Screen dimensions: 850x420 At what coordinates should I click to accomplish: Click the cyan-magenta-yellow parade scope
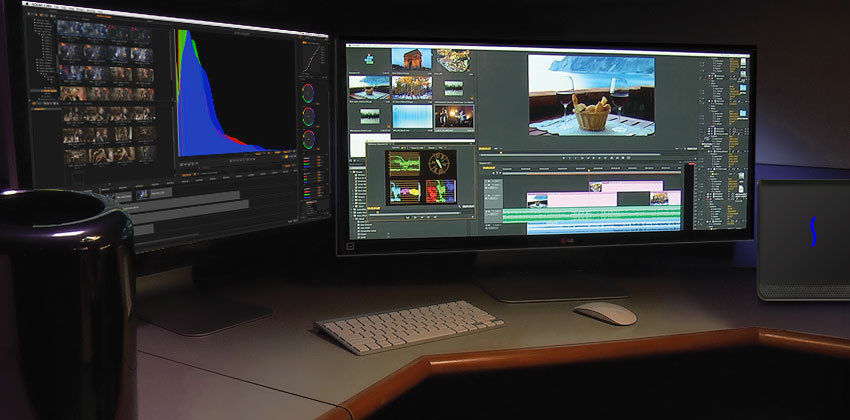pyautogui.click(x=404, y=192)
